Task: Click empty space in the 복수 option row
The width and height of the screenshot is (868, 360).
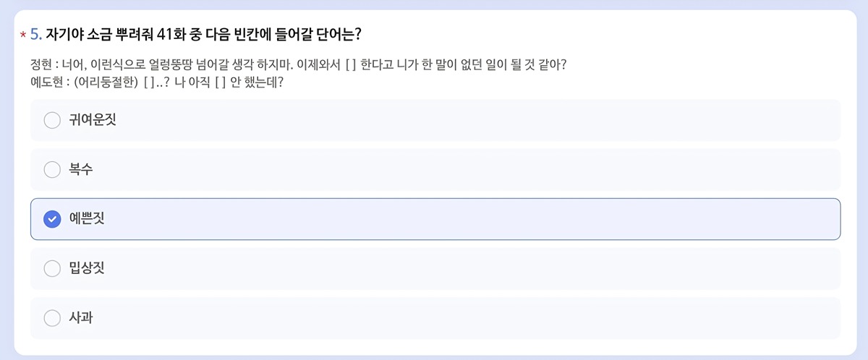Action: 470,170
